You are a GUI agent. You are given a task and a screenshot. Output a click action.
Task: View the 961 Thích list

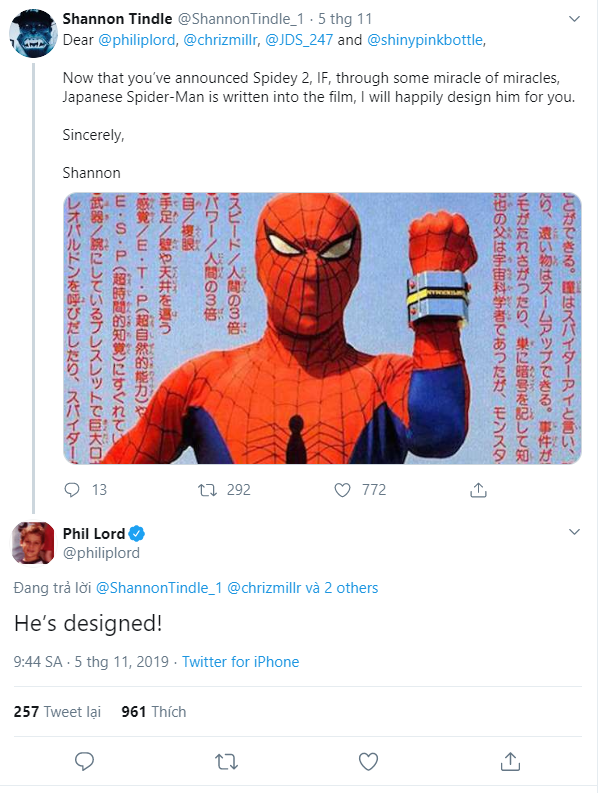[x=154, y=712]
